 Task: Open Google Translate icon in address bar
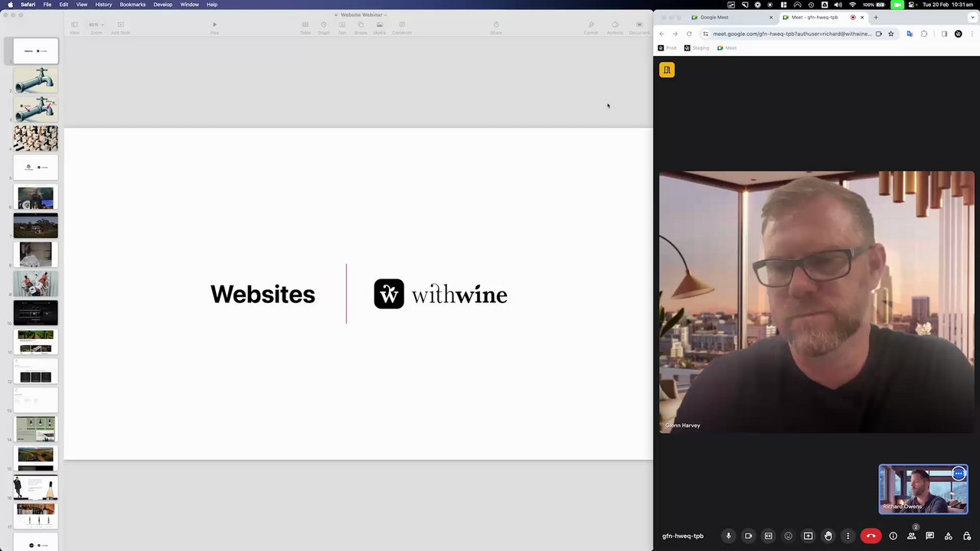[x=910, y=34]
